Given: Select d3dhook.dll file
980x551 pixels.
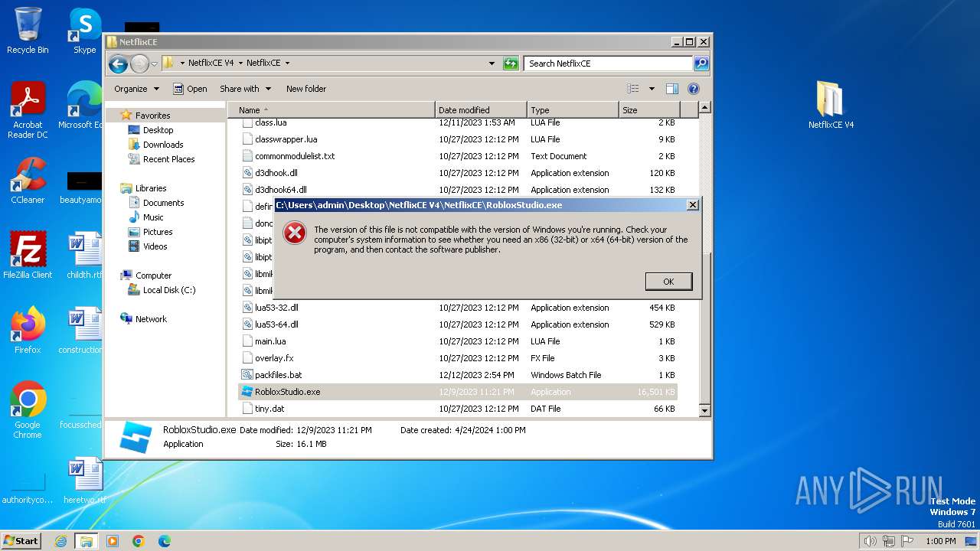Looking at the screenshot, I should (458, 173).
